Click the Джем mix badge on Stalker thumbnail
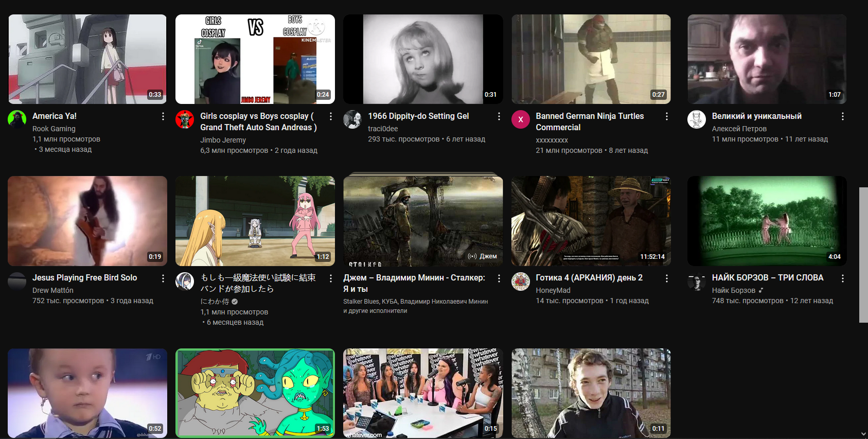This screenshot has height=439, width=868. click(483, 256)
